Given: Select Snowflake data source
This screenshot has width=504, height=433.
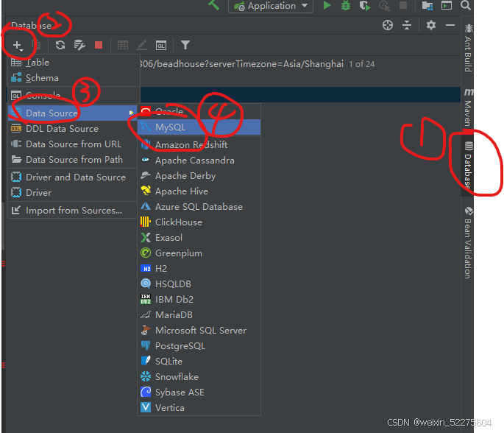Looking at the screenshot, I should (199, 377).
